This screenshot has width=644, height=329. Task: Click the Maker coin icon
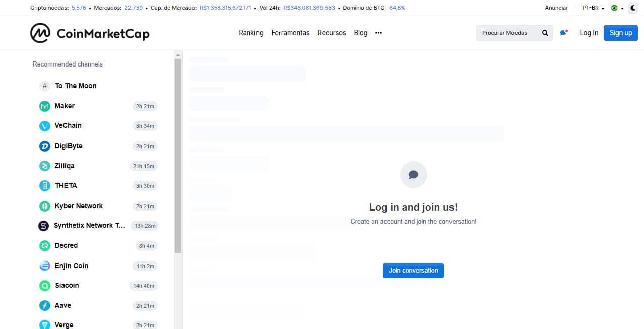point(45,106)
